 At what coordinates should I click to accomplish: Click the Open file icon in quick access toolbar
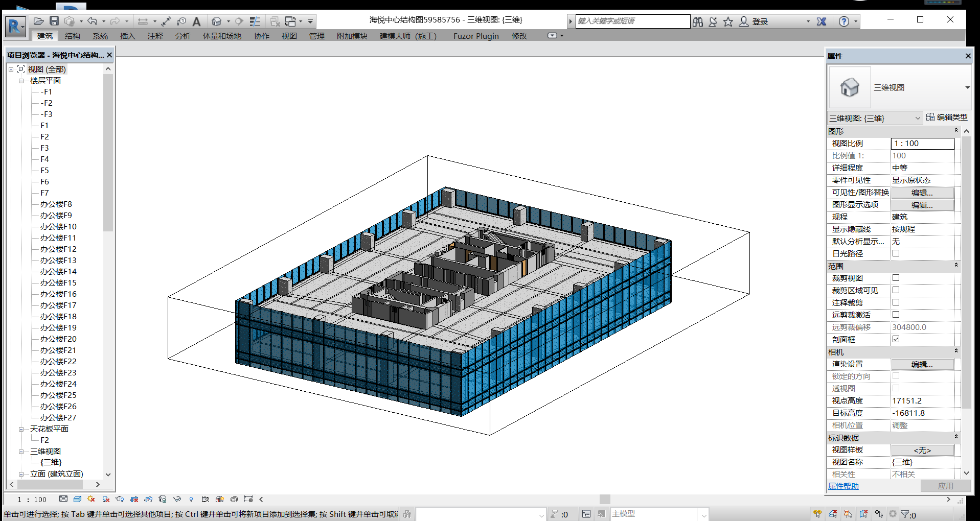[39, 21]
